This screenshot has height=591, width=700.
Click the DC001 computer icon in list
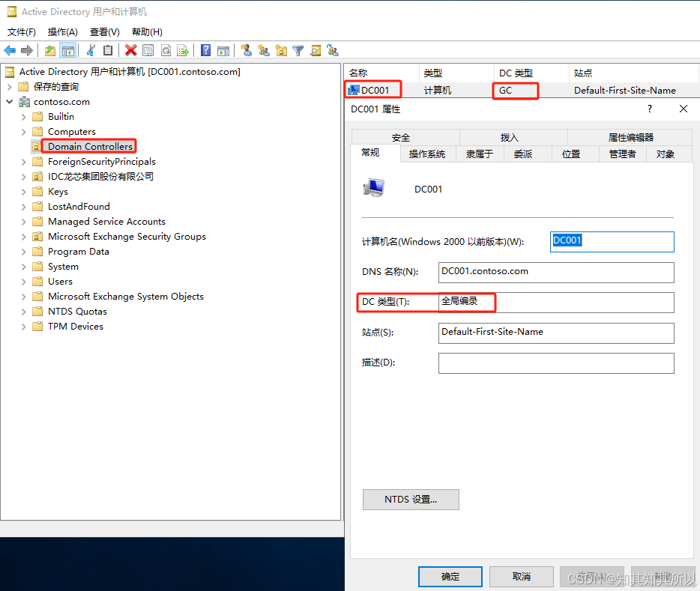[x=354, y=90]
